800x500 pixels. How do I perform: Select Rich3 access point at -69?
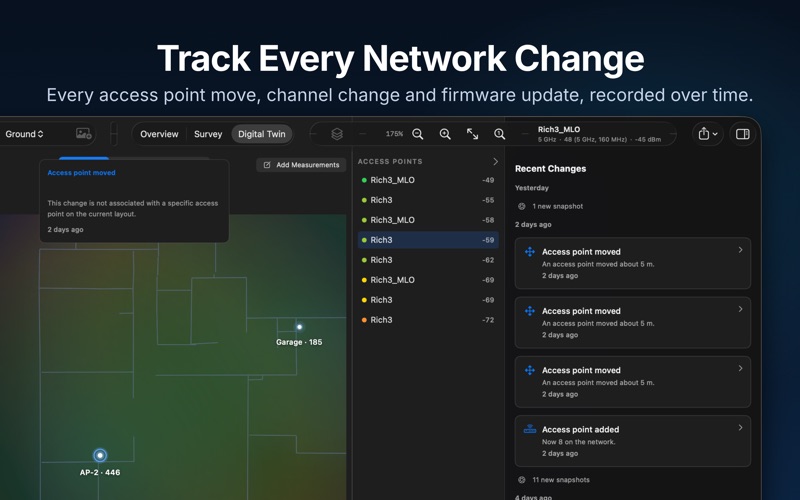(428, 300)
